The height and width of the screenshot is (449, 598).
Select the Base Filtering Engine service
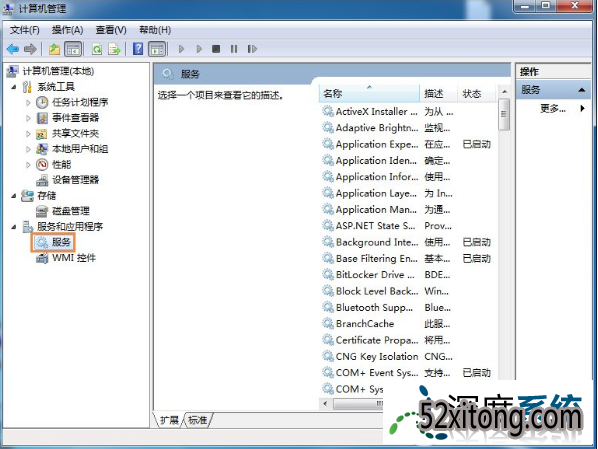tap(407, 259)
